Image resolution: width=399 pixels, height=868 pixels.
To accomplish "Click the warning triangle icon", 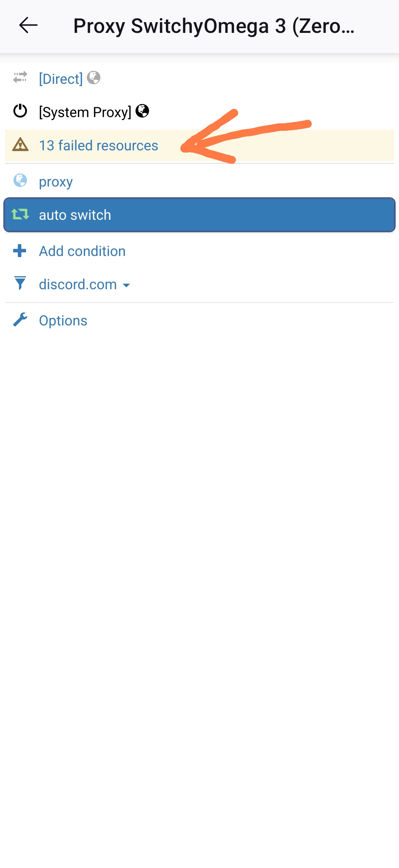I will click(x=20, y=144).
